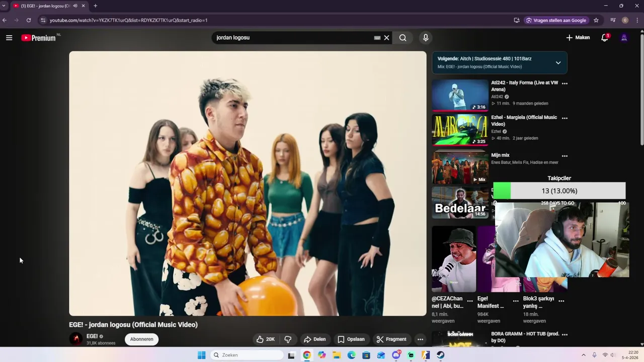Open the tab search dropdown arrow

[4, 6]
